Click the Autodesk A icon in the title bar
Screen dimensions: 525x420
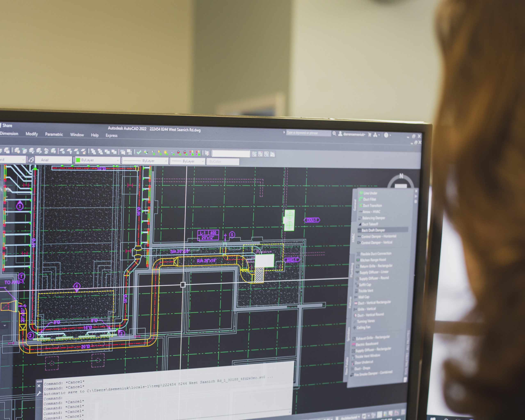click(x=375, y=135)
